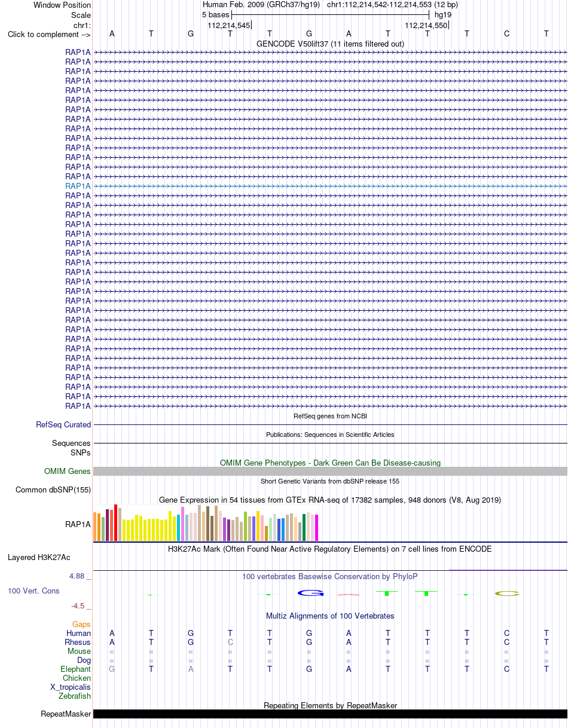The width and height of the screenshot is (568, 728).
Task: Click the Window Position label
Action: coord(62,5)
